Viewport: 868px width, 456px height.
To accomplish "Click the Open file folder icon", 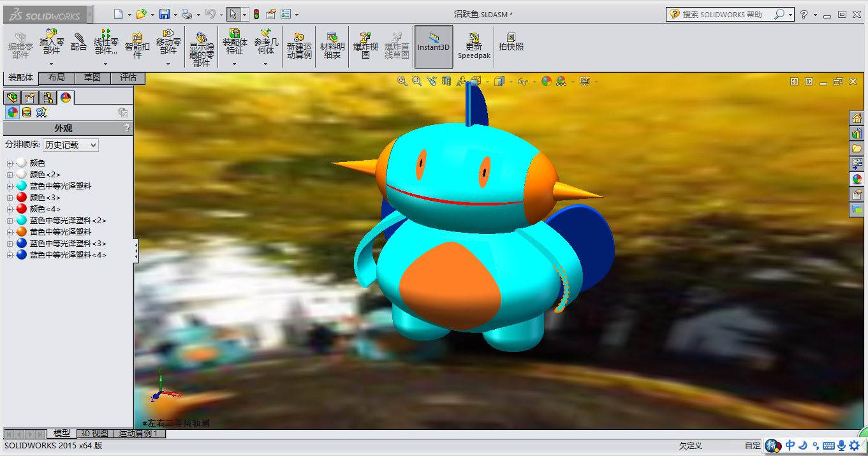I will pyautogui.click(x=142, y=14).
